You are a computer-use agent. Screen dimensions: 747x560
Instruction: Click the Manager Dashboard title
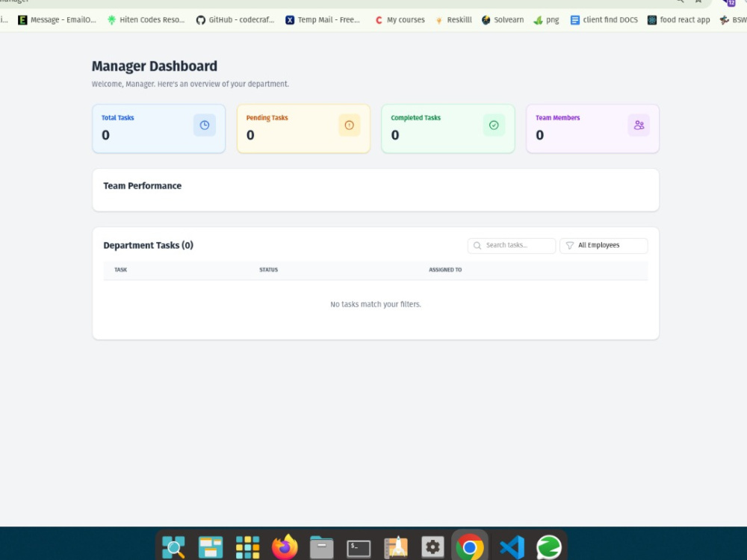pos(155,66)
